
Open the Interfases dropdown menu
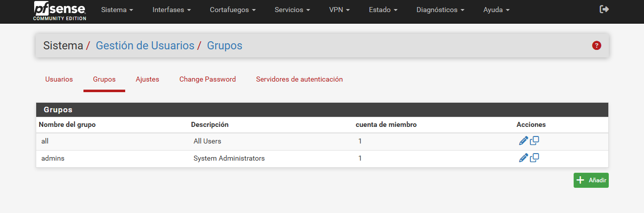[171, 10]
